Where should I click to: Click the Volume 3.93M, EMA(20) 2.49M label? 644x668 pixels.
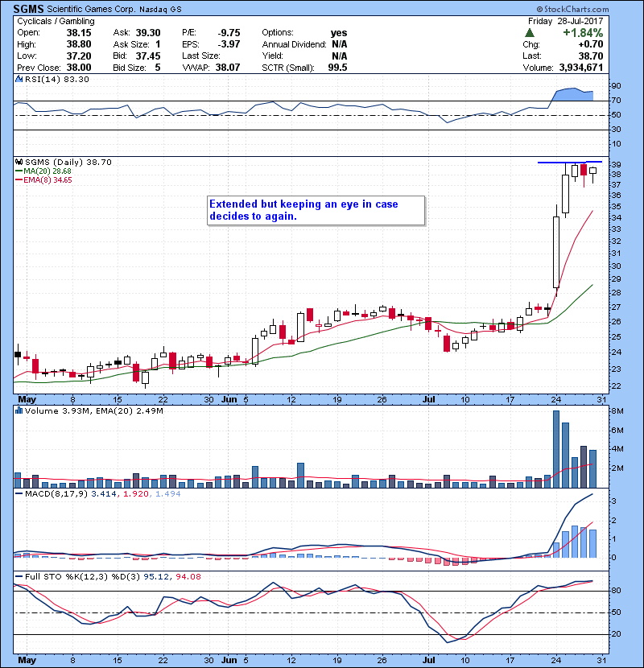(93, 410)
